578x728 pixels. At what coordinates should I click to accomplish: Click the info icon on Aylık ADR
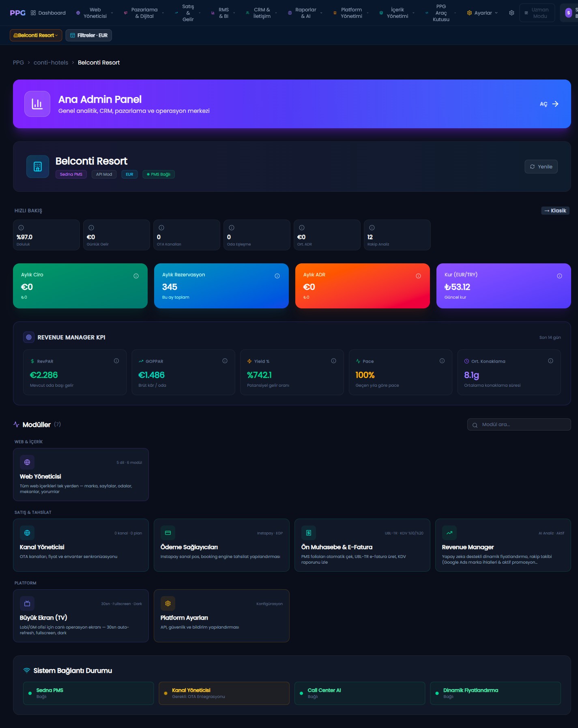[419, 276]
